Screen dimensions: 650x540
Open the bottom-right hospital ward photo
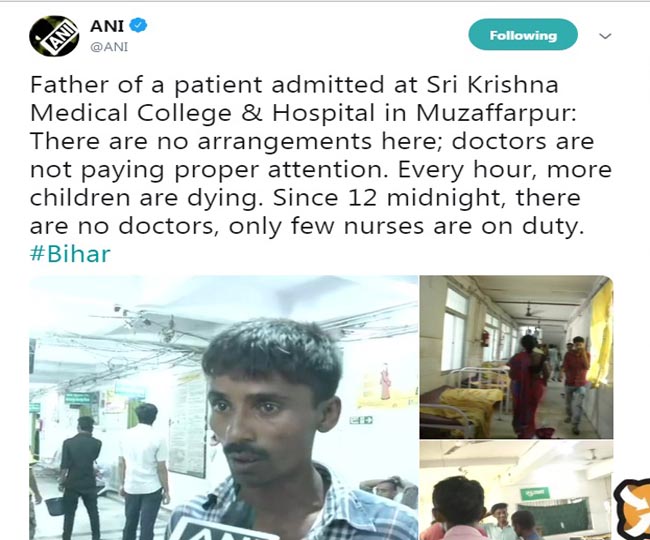pyautogui.click(x=516, y=490)
